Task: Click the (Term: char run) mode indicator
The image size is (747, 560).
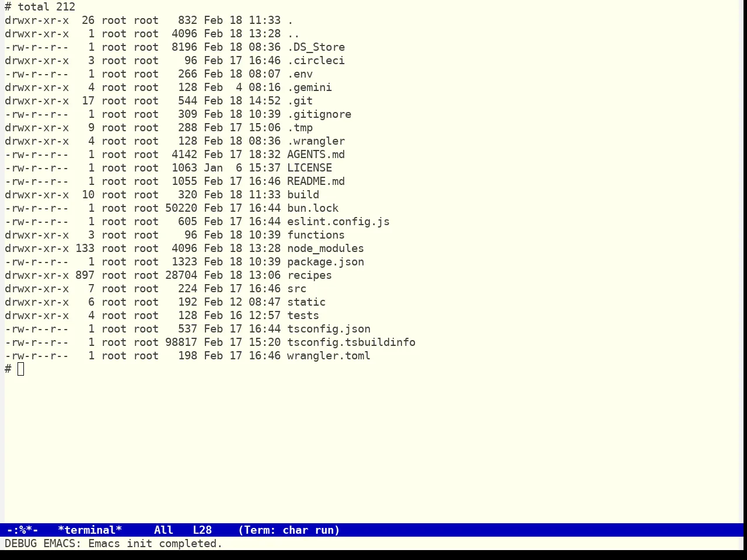Action: point(289,530)
